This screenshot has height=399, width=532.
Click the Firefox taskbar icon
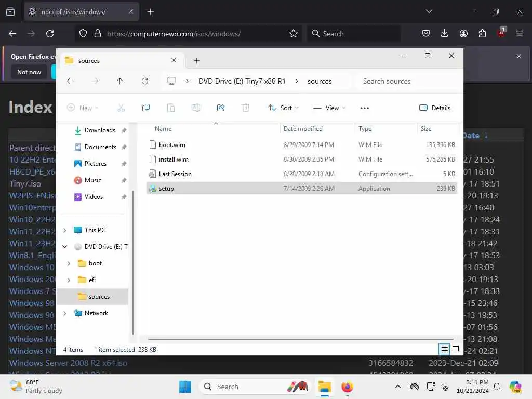pyautogui.click(x=347, y=387)
